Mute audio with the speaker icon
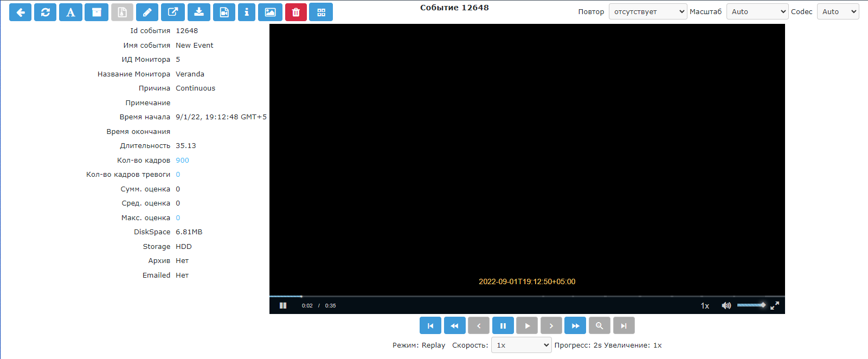The width and height of the screenshot is (868, 359). 726,305
